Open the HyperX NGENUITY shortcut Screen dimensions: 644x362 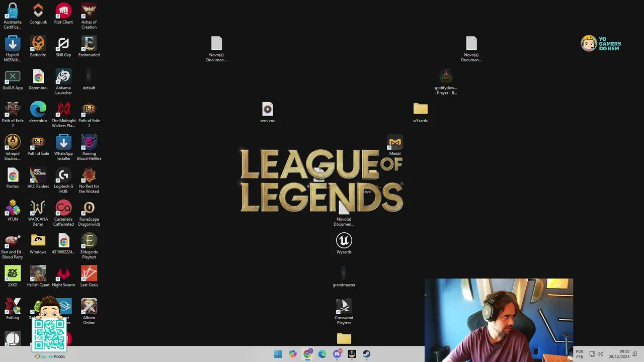[13, 49]
